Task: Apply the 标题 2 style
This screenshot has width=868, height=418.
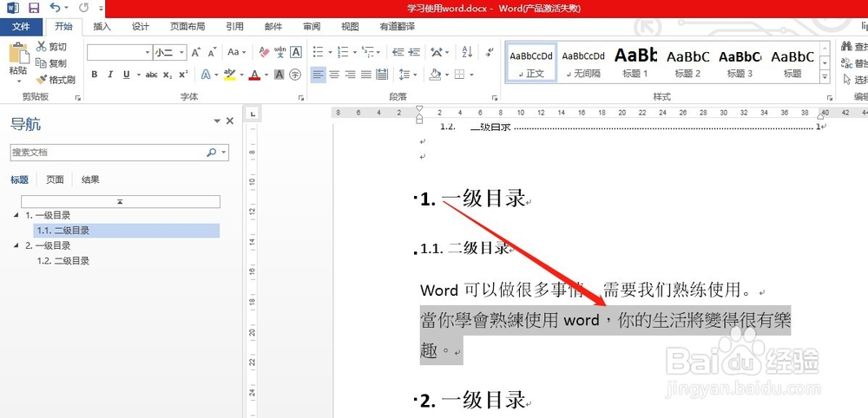Action: (688, 62)
